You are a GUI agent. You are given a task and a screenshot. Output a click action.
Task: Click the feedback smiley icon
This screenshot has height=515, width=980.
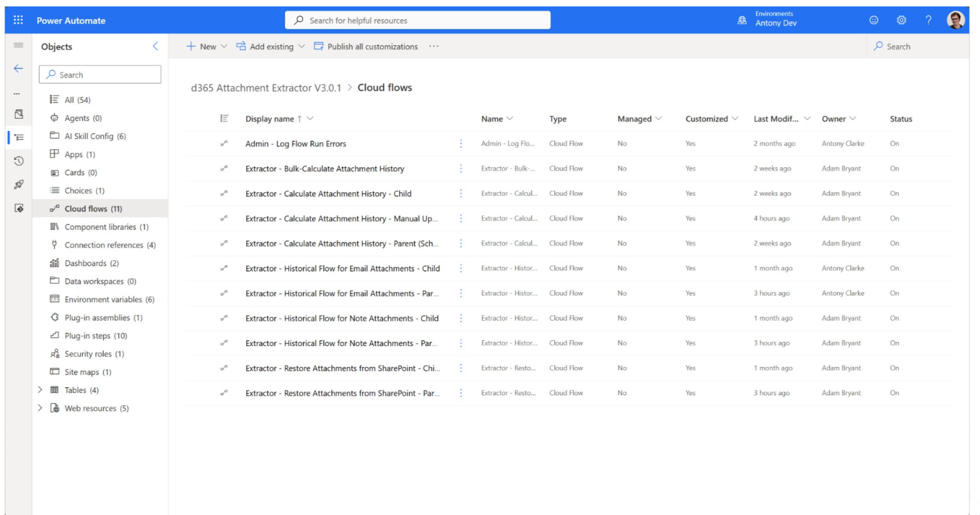pyautogui.click(x=874, y=20)
